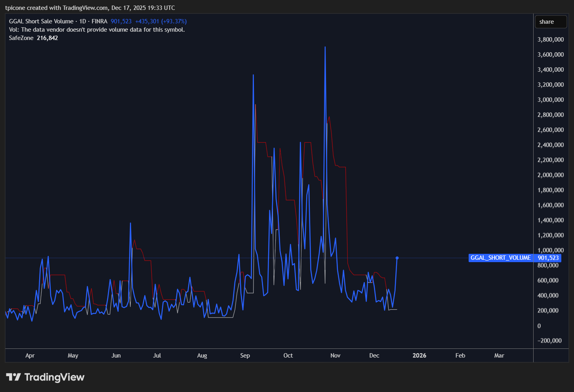Click the SafeZone value 216,842

coord(47,38)
